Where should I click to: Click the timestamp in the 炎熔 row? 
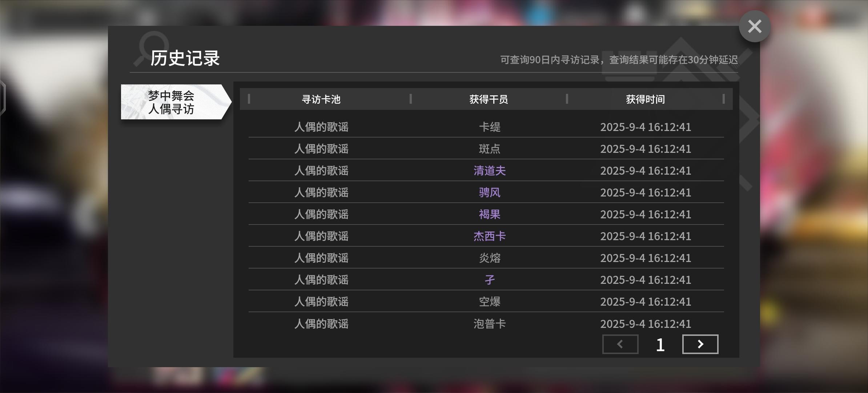tap(646, 258)
